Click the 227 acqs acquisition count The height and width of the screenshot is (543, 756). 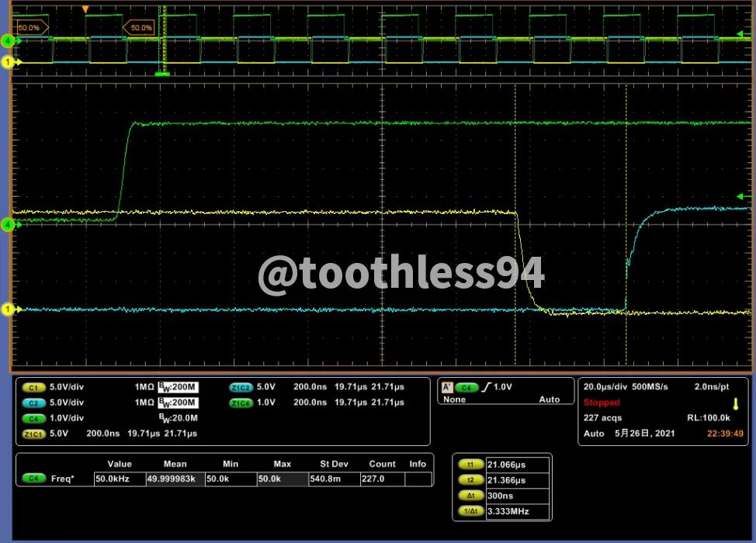coord(602,418)
